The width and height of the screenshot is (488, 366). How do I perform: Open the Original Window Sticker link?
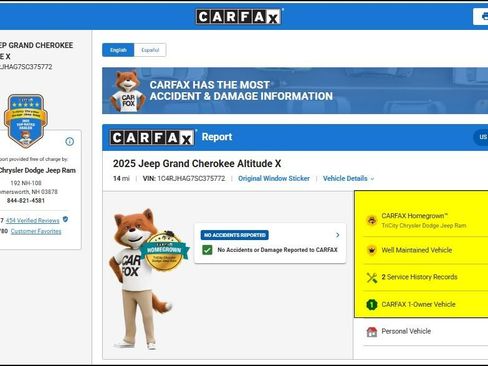tap(274, 179)
